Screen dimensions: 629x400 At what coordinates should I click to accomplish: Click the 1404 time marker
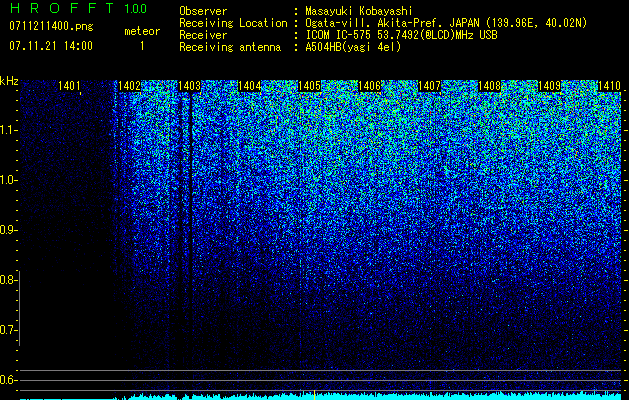(250, 86)
